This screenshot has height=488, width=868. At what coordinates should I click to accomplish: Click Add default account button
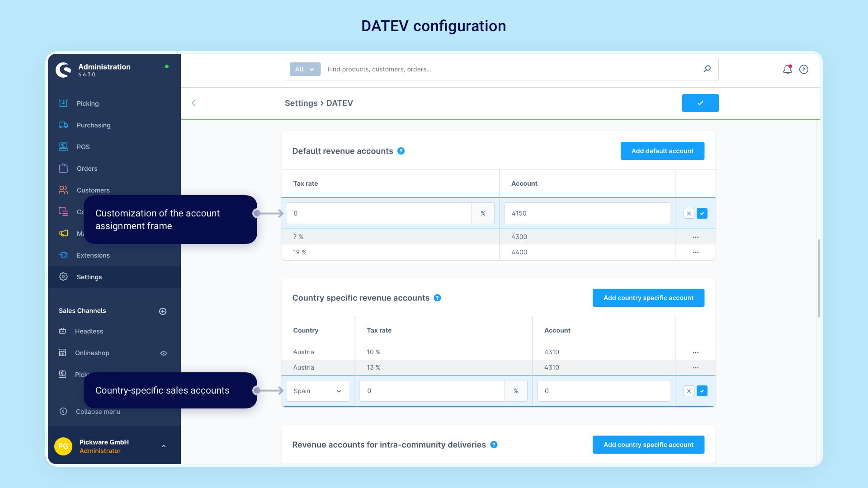coord(662,151)
